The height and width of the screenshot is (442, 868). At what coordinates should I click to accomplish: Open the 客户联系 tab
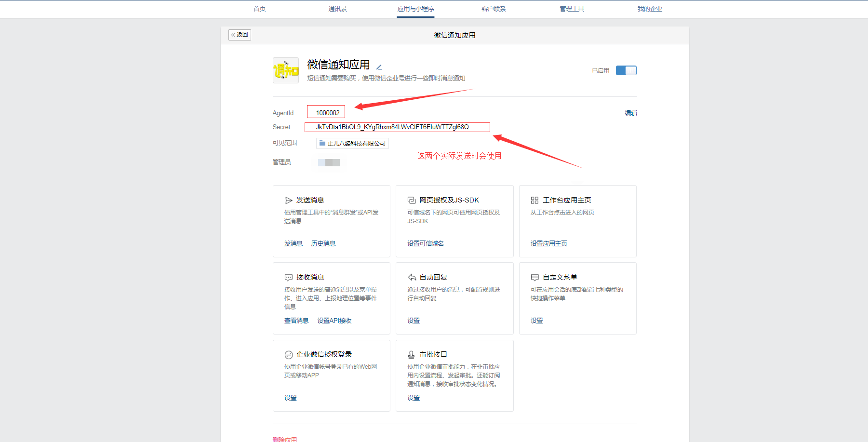coord(494,8)
